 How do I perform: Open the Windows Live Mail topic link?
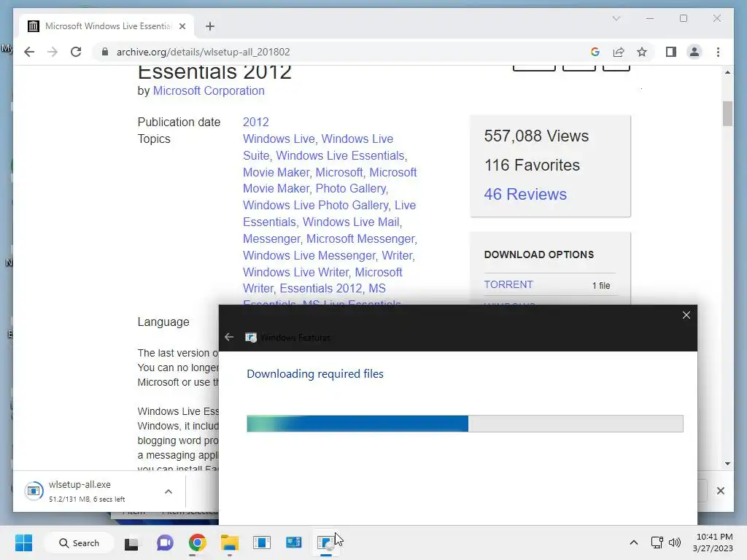[x=351, y=222]
